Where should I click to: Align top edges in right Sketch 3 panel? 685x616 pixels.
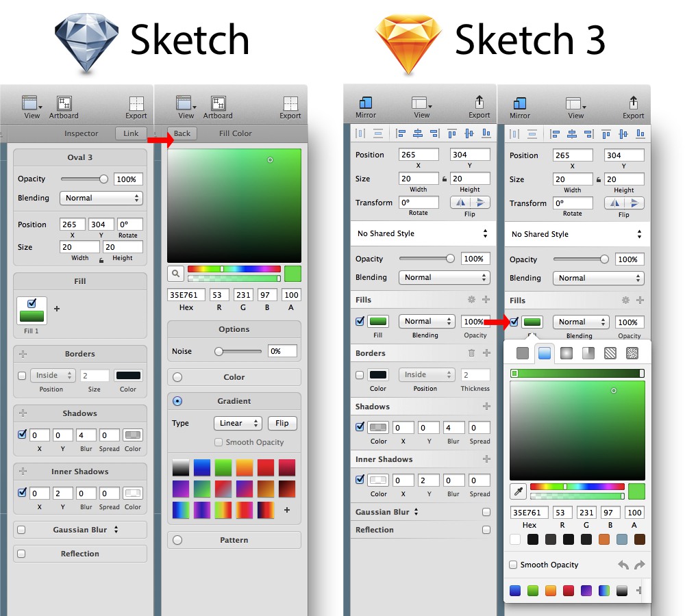pos(606,134)
